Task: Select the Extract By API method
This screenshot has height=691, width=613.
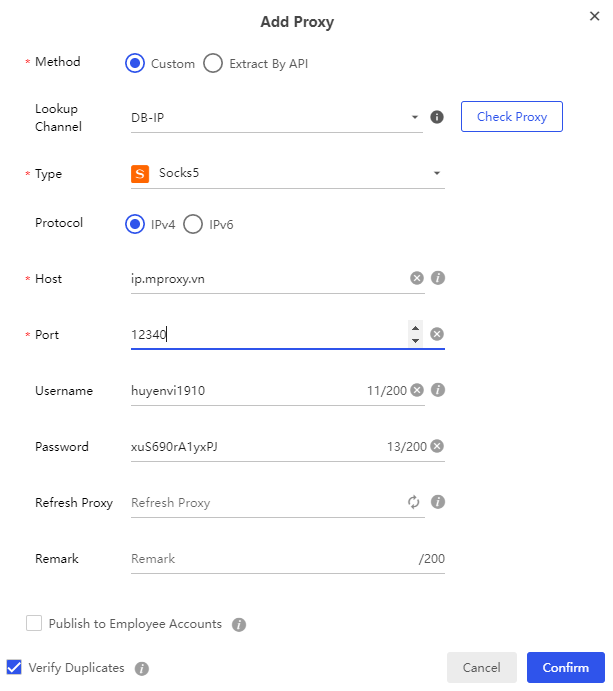Action: 213,63
